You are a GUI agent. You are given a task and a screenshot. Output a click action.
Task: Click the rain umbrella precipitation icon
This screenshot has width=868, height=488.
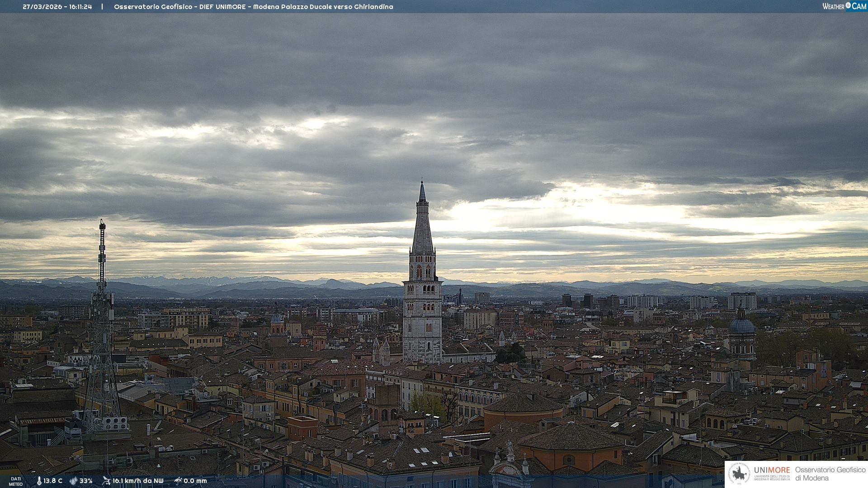pos(178,481)
